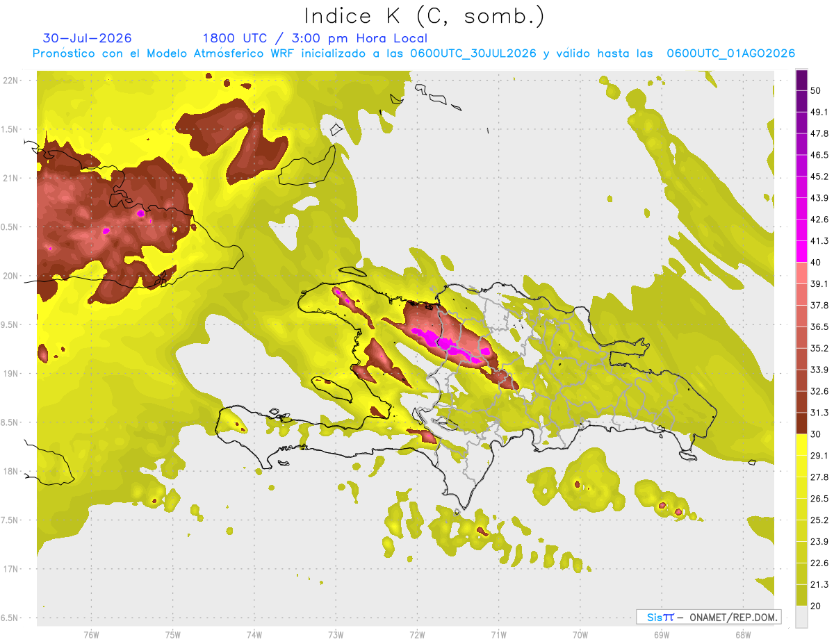Click colorbar label '20'

click(816, 606)
